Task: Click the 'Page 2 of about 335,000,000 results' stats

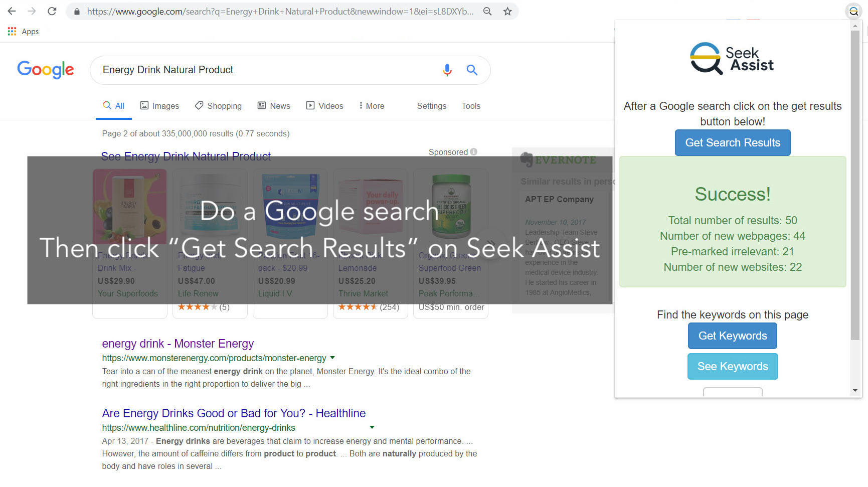Action: coord(196,133)
